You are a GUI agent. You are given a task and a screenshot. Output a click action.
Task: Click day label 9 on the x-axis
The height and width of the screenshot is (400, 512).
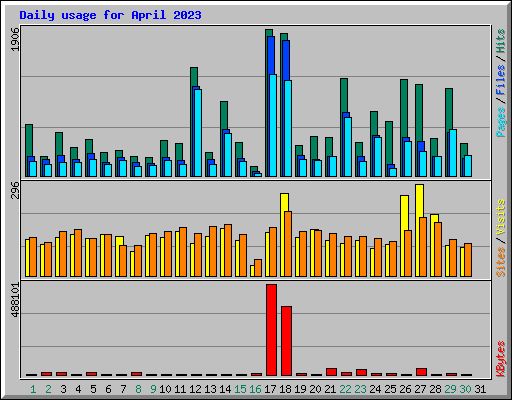pos(153,389)
